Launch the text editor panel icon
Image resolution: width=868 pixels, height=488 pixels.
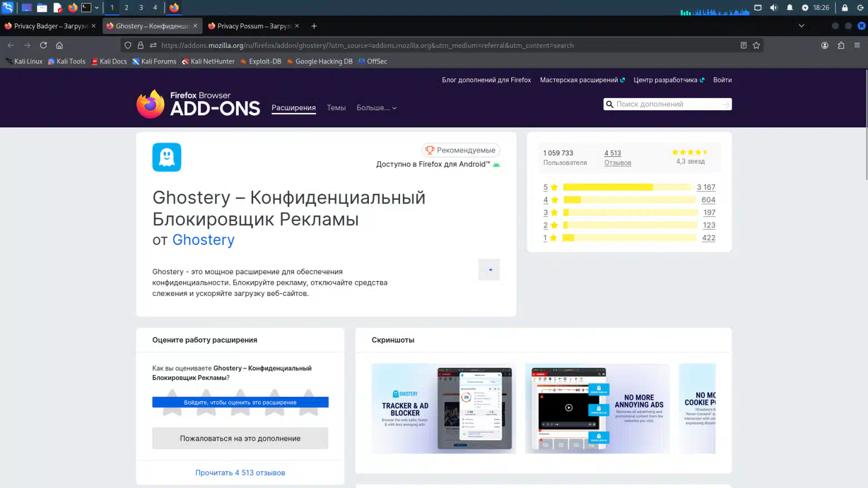(57, 8)
